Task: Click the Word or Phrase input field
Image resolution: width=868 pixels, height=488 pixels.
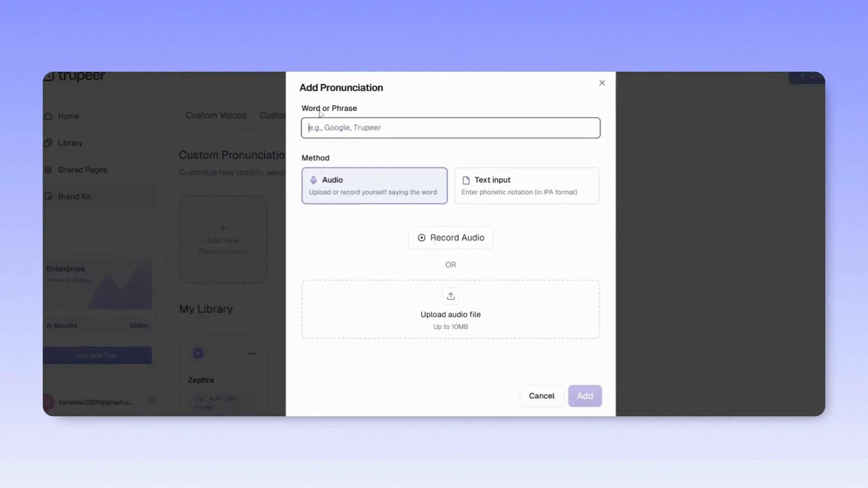Action: point(450,128)
